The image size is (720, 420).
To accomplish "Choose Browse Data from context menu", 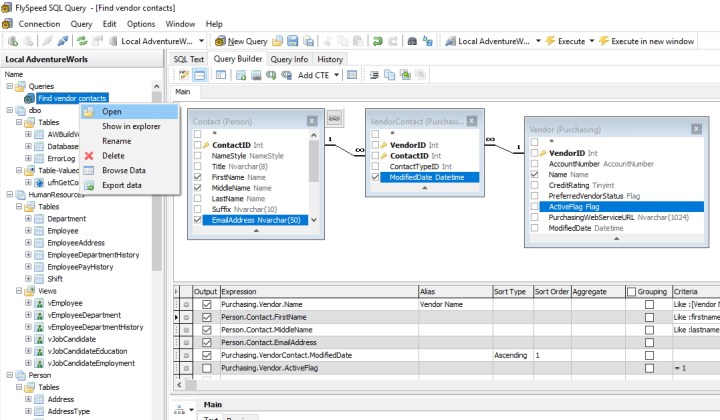I will click(x=129, y=170).
